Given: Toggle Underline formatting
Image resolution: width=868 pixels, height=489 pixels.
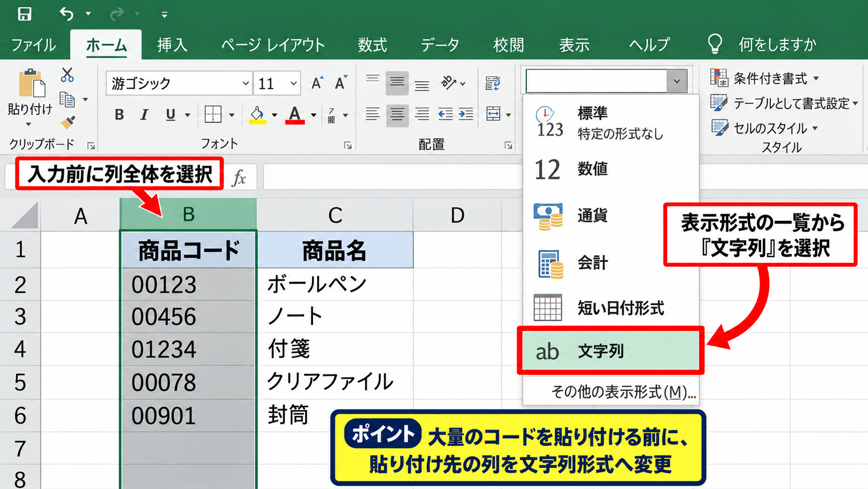Looking at the screenshot, I should pos(170,114).
